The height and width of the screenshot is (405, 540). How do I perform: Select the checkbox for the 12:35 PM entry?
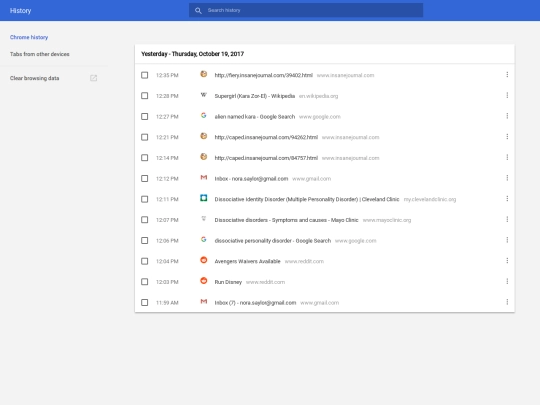(x=145, y=75)
